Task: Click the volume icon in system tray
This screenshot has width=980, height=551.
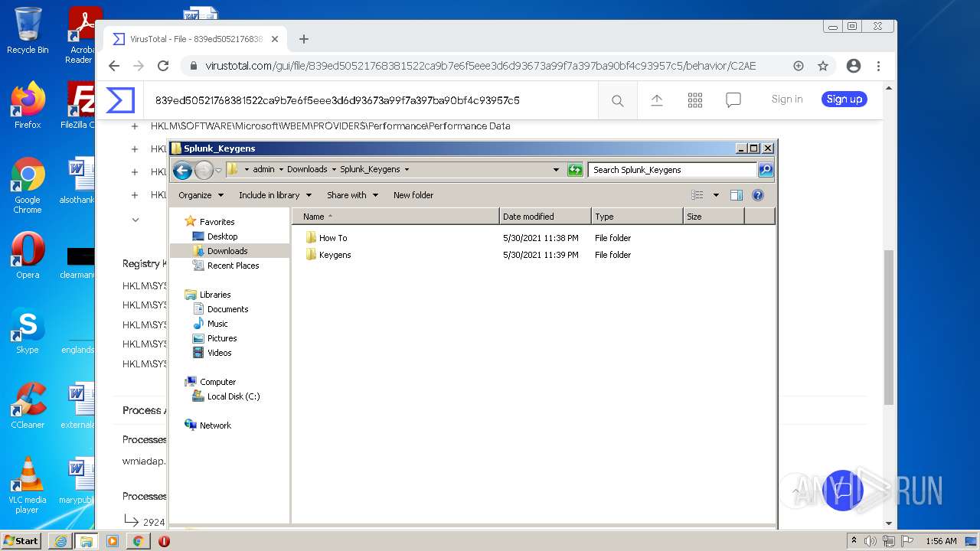Action: (x=871, y=541)
